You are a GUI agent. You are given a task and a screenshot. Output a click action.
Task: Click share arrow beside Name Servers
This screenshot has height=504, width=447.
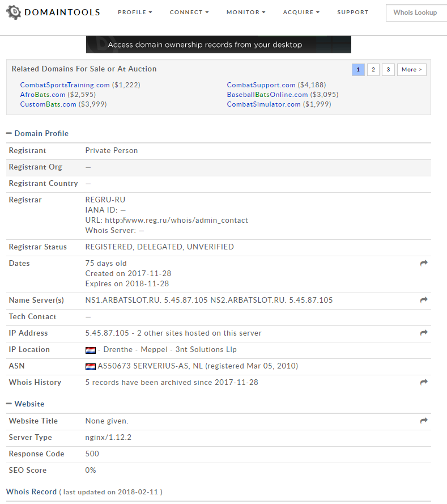tap(423, 300)
